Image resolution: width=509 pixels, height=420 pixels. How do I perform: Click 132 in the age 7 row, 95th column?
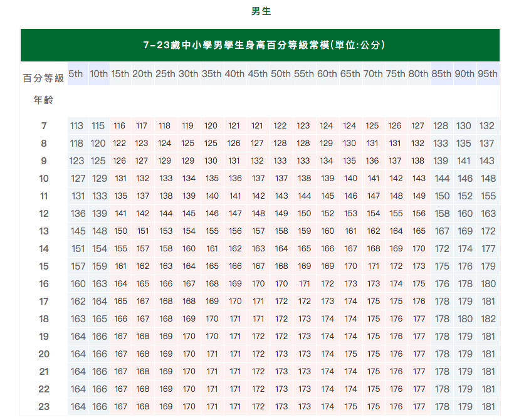coord(487,126)
